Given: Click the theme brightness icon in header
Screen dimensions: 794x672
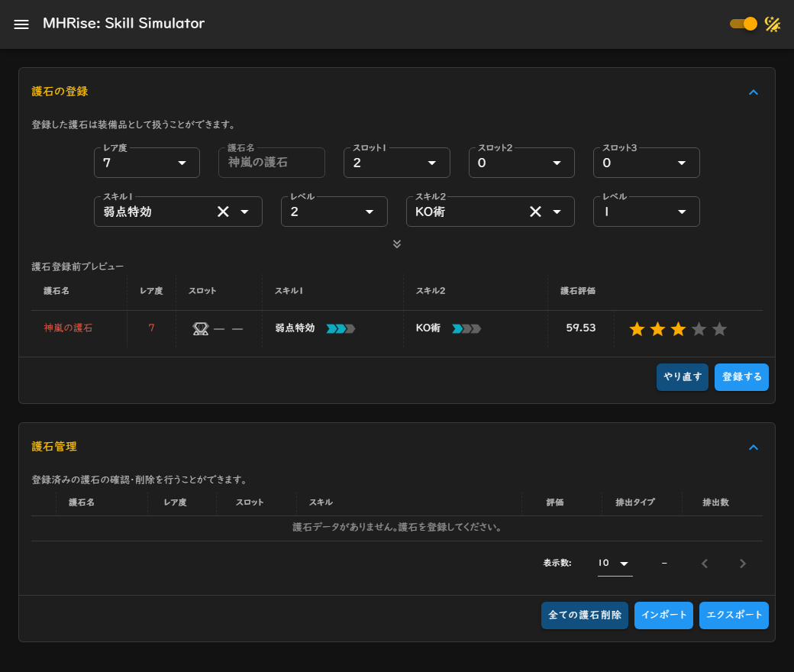Looking at the screenshot, I should pyautogui.click(x=773, y=24).
